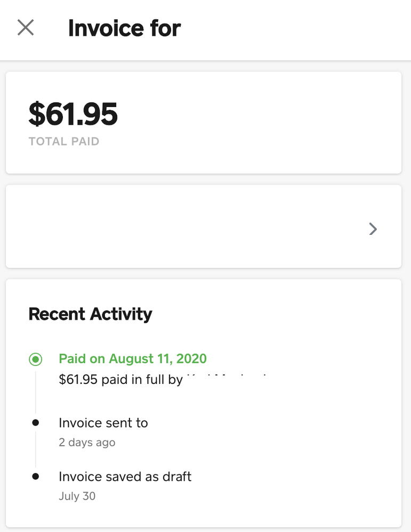This screenshot has height=532, width=411.
Task: Click the '$61.95 paid in full by' line
Action: pos(120,380)
